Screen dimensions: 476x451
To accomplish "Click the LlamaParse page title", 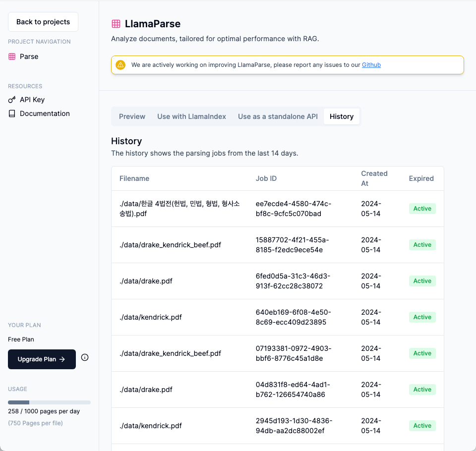I will coord(153,24).
